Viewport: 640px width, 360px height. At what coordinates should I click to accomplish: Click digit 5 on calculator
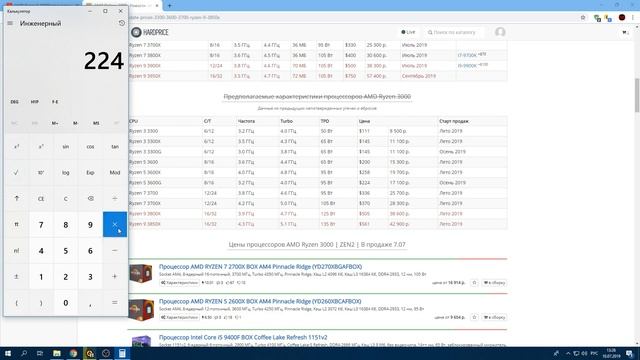[66, 251]
